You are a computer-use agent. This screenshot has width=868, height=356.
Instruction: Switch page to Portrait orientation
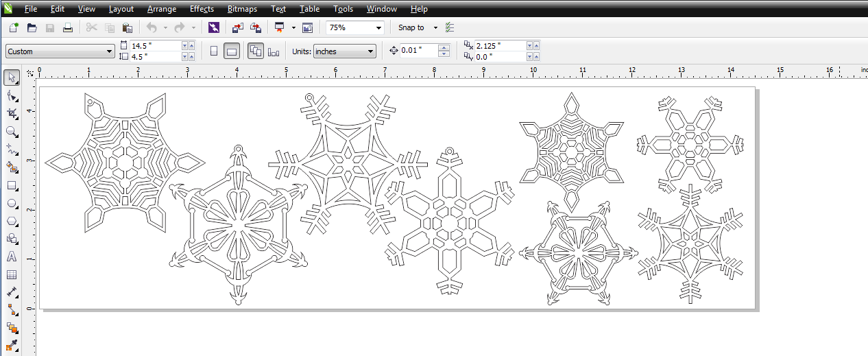[x=213, y=51]
